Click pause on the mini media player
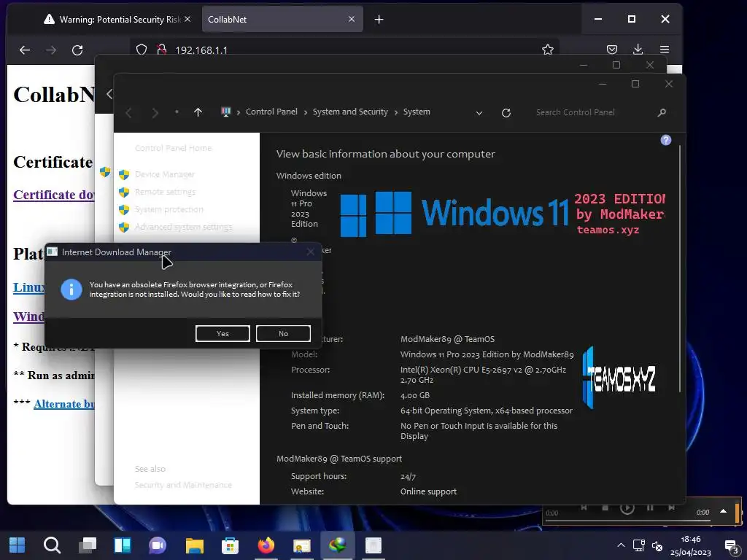This screenshot has height=560, width=747. click(x=650, y=507)
